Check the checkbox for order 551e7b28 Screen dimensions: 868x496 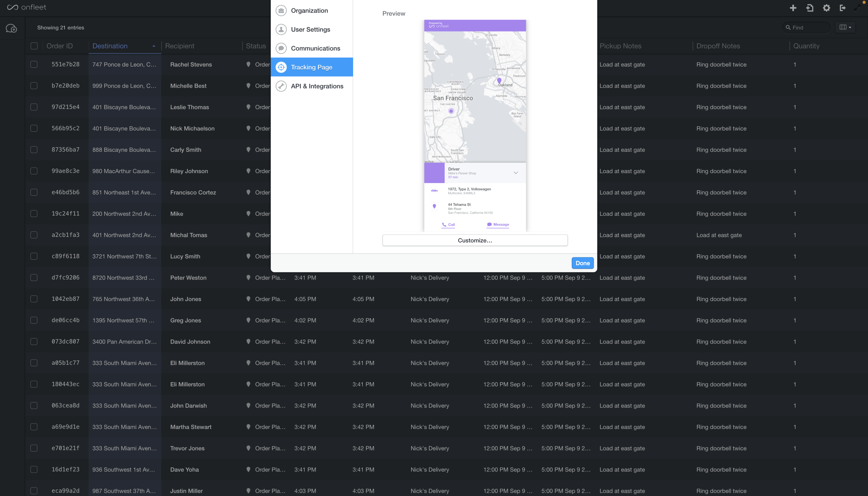pos(34,64)
